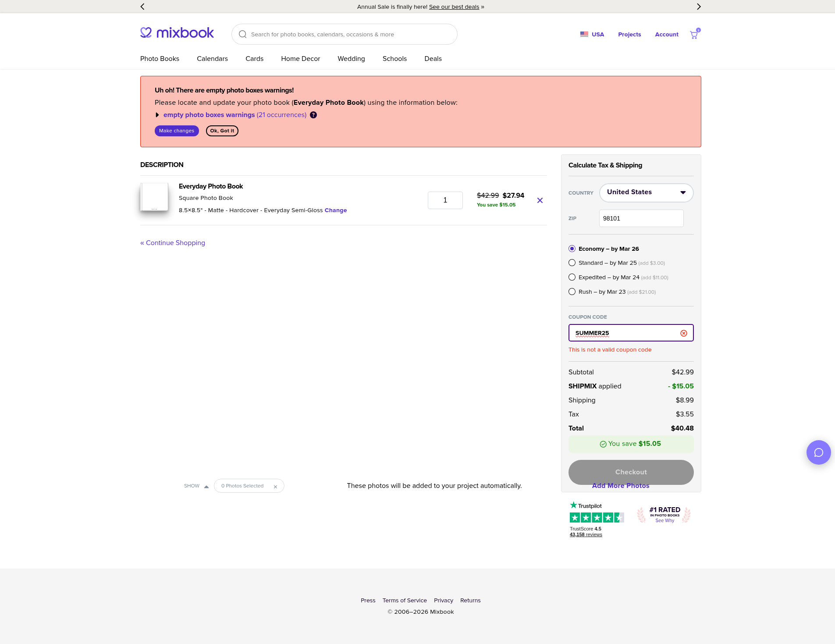Follow the Continue Shopping link
The image size is (835, 644).
click(x=173, y=243)
